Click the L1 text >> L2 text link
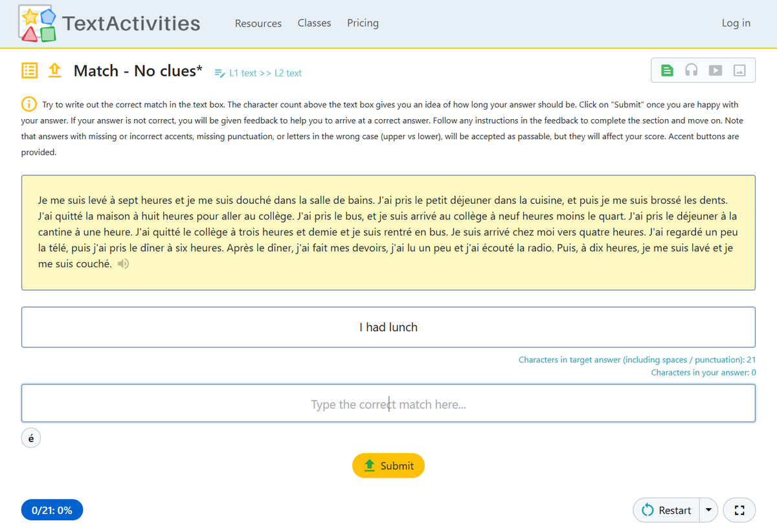This screenshot has height=532, width=777. click(x=258, y=73)
